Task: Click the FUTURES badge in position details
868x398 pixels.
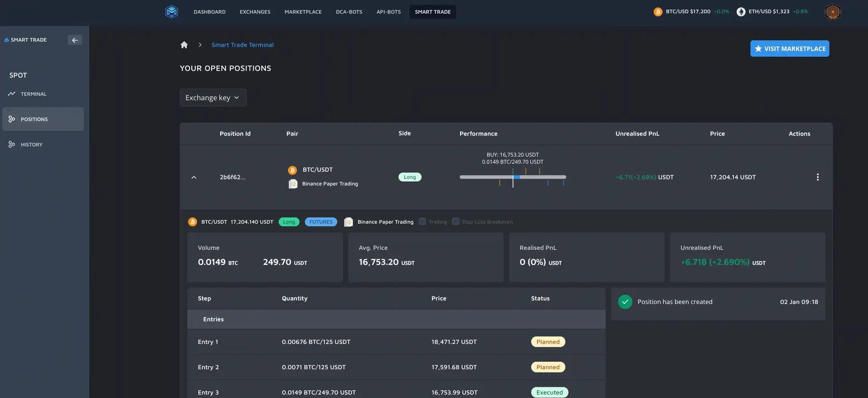Action: point(321,222)
